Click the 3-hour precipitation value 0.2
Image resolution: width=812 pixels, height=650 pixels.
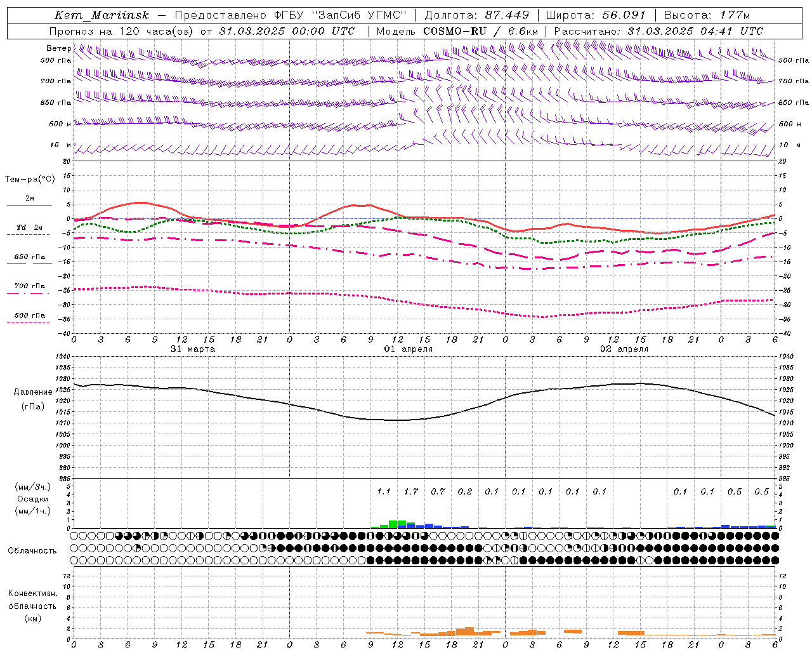[x=465, y=491]
